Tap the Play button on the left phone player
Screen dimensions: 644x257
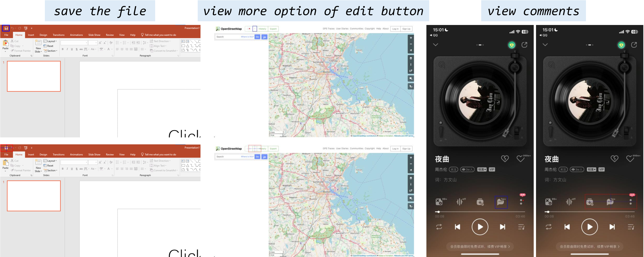[x=480, y=227]
